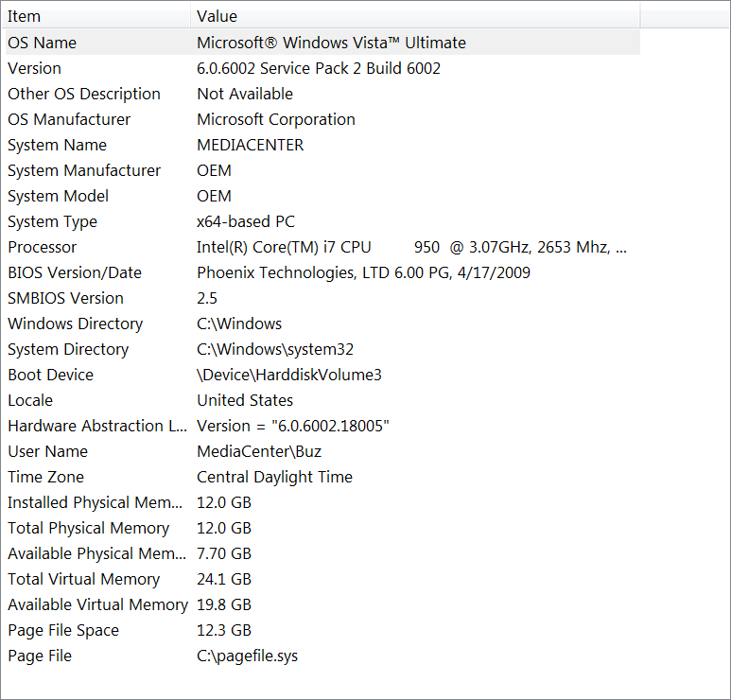
Task: Click the '19.8 GB' value
Action: pyautogui.click(x=224, y=604)
